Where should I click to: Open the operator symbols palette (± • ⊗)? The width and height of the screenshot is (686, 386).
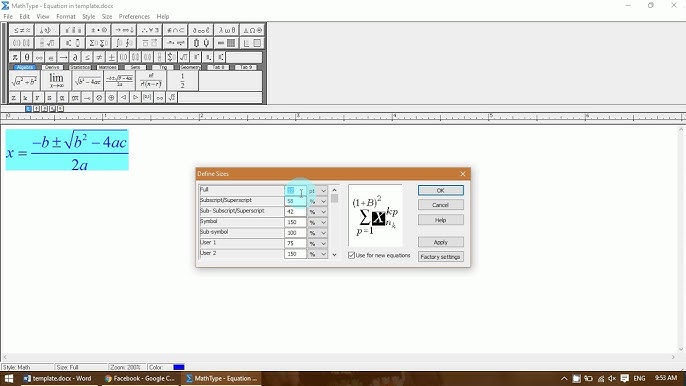[x=98, y=30]
